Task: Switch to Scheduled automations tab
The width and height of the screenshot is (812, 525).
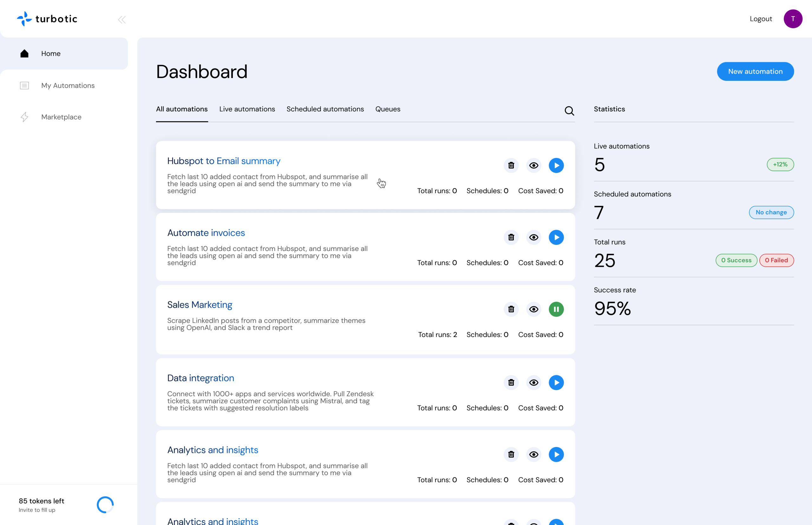Action: pos(325,109)
